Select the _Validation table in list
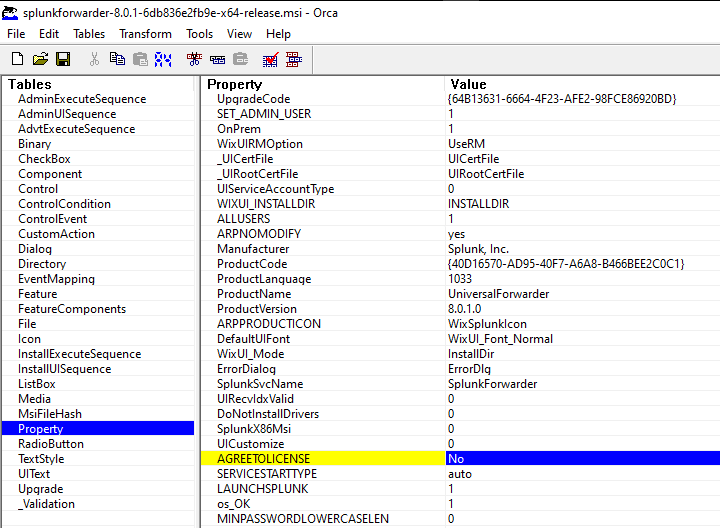Image resolution: width=720 pixels, height=528 pixels. click(x=47, y=504)
